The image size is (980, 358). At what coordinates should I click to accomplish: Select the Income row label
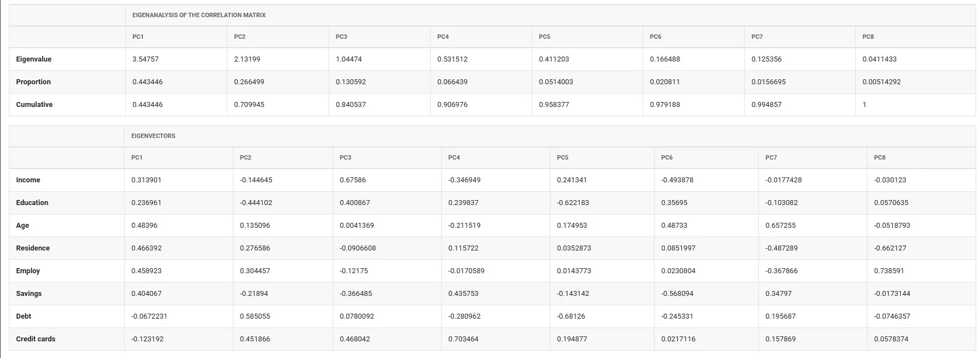click(x=28, y=180)
